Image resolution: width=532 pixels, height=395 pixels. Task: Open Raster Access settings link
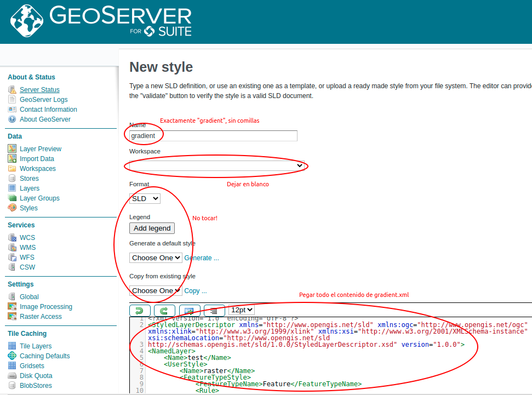(41, 316)
